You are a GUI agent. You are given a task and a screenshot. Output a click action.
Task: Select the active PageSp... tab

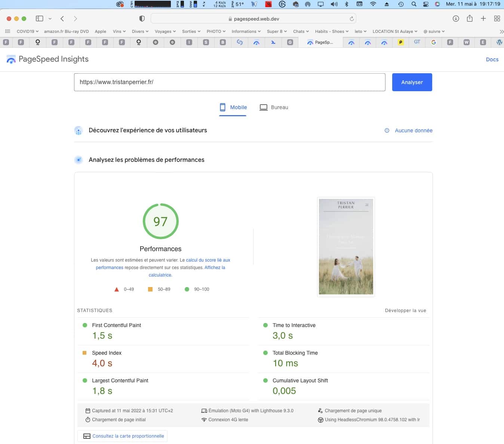coord(320,42)
